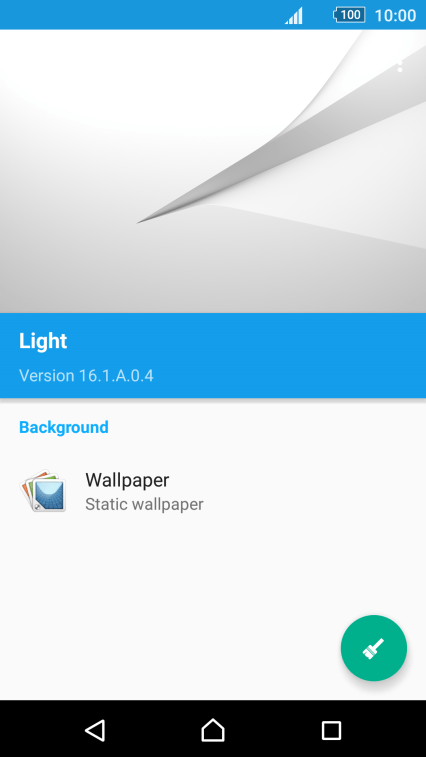Click the blue status bar background
Screen dimensions: 426x757
point(145,15)
